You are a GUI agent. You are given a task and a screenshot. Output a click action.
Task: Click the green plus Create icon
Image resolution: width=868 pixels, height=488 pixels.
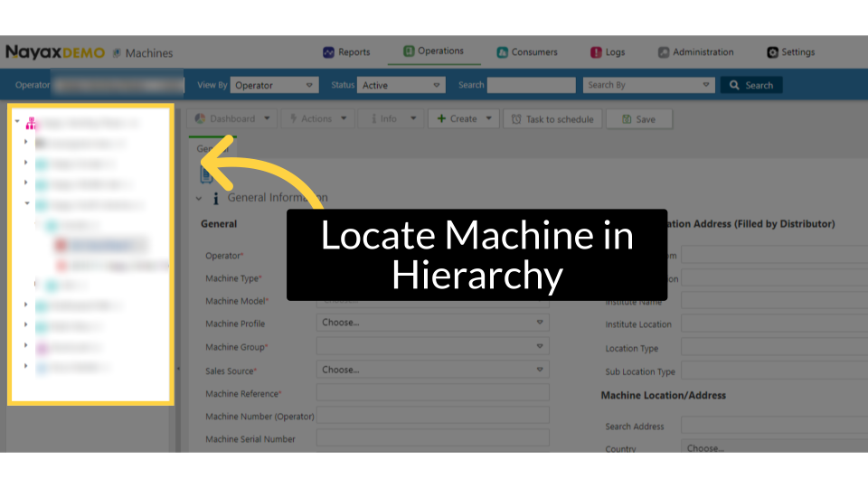tap(441, 118)
